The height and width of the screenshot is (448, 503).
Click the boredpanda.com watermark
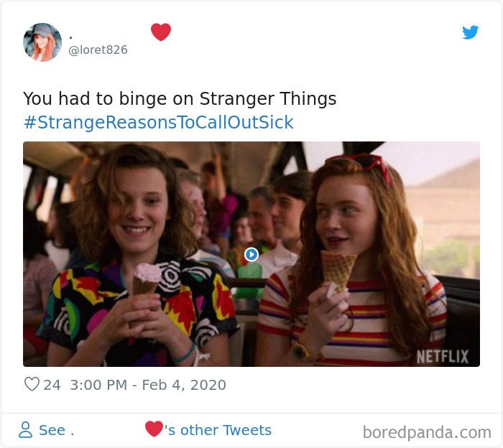coord(427,432)
